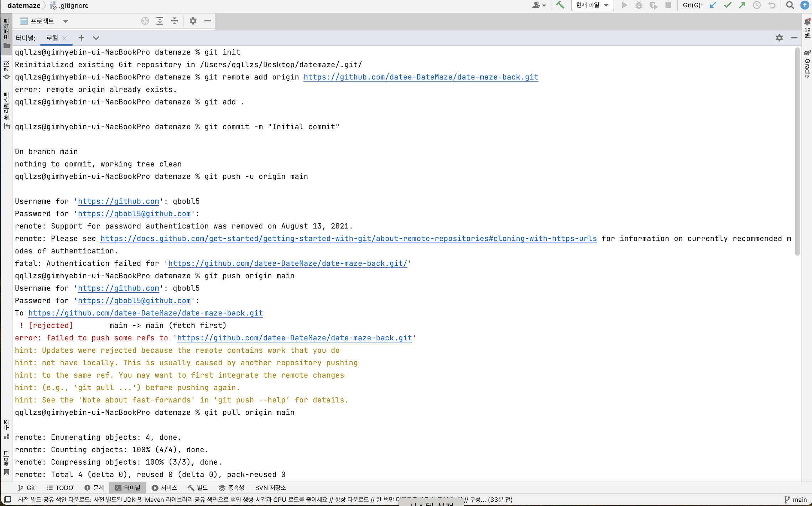
Task: Open the date-maze-back.git repository link
Action: (421, 77)
